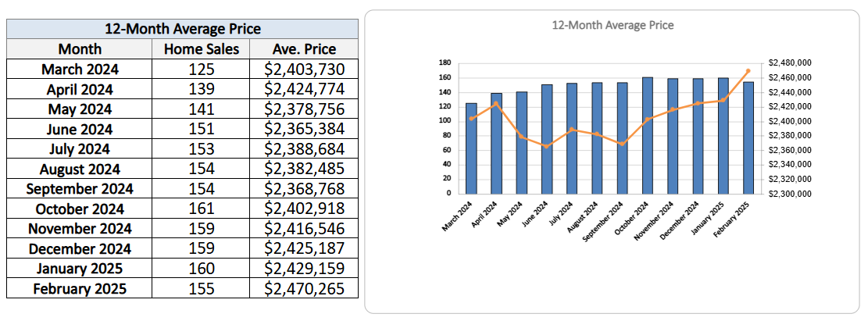The image size is (868, 321).
Task: Select the 'February 2025' table cell
Action: (80, 288)
